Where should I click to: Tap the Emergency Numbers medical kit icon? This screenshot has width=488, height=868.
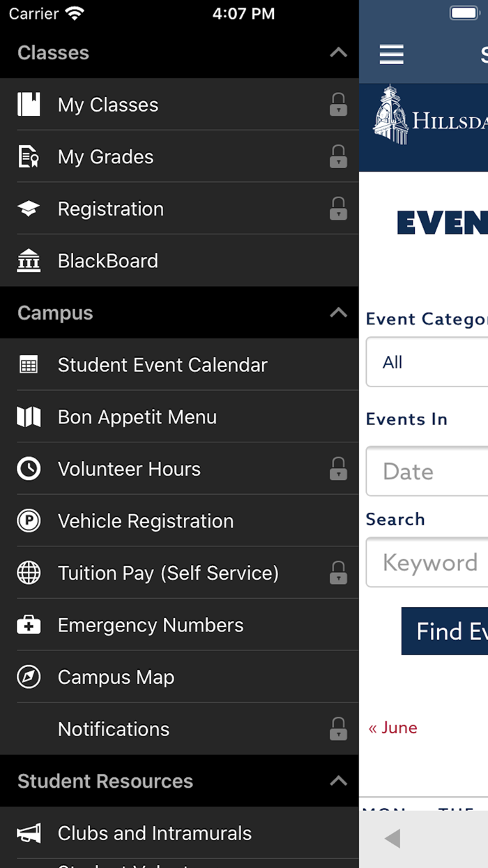point(29,625)
